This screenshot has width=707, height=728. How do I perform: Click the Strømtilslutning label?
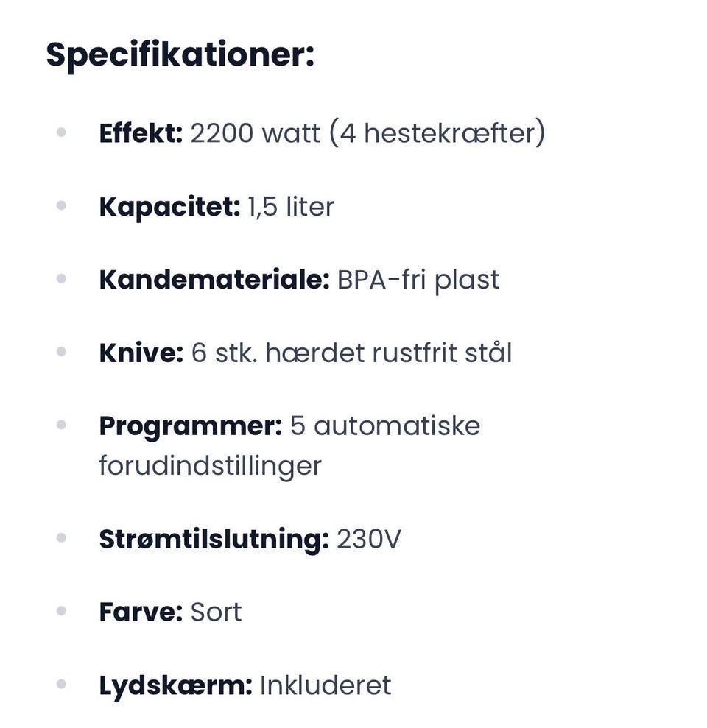(x=214, y=539)
